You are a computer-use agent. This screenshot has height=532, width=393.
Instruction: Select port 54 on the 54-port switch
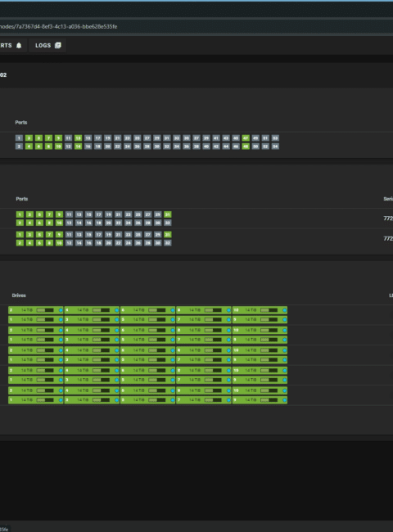[275, 147]
